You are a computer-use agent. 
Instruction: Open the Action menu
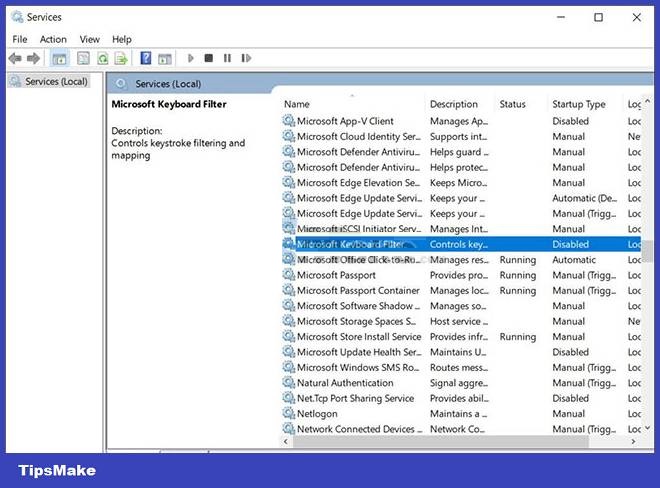tap(53, 39)
